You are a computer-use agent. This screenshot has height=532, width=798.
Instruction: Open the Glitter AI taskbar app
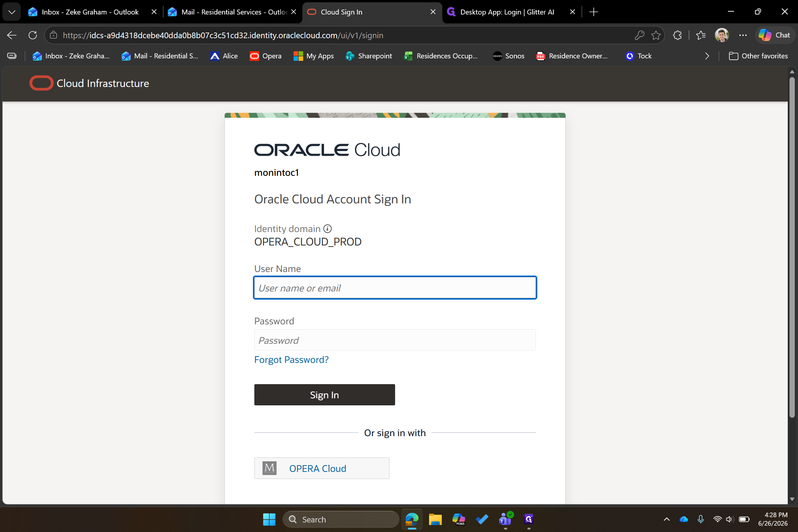coord(528,519)
